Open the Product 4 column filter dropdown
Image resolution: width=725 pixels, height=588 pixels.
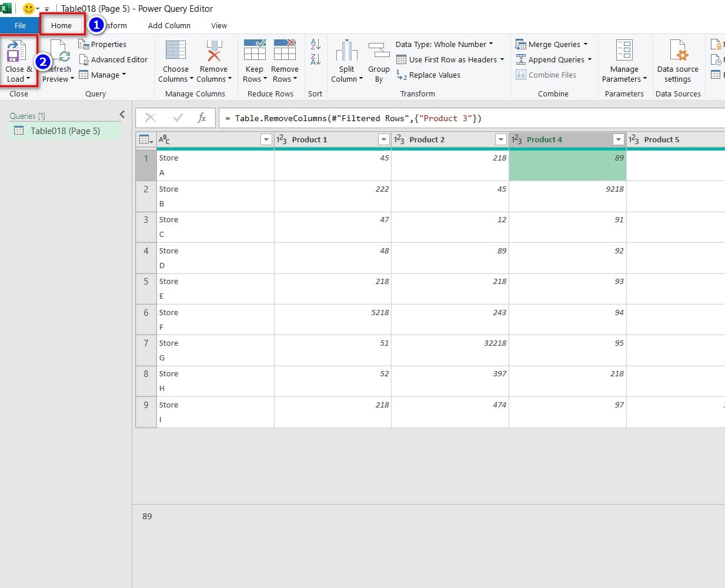[x=618, y=139]
